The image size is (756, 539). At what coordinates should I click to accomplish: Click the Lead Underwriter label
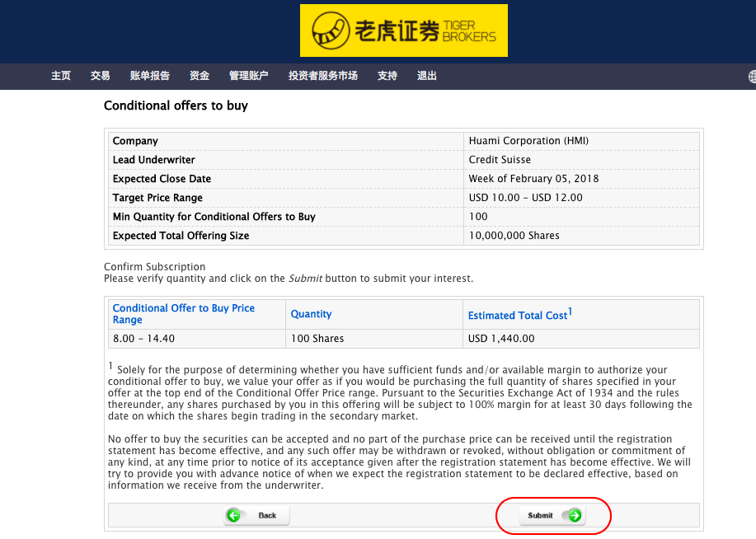[154, 160]
